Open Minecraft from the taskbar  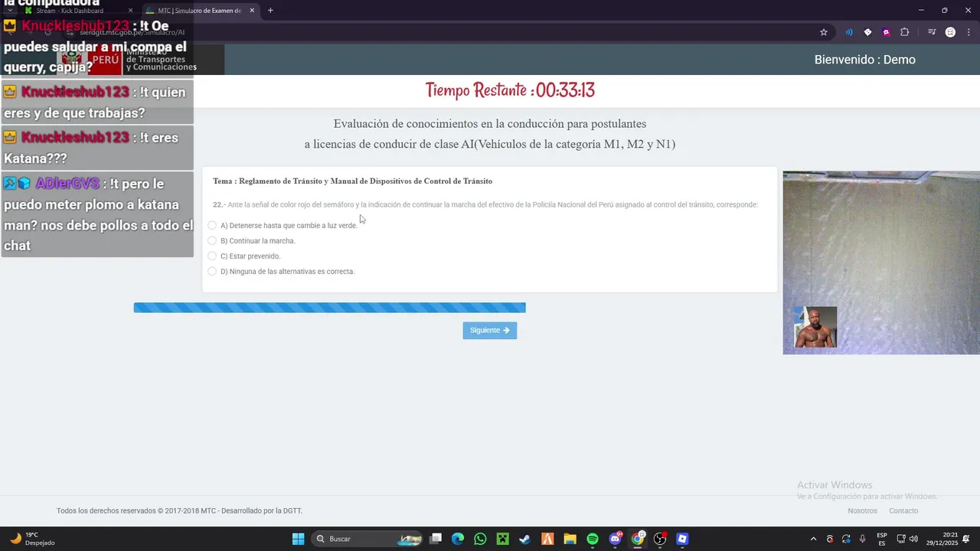[x=502, y=539]
